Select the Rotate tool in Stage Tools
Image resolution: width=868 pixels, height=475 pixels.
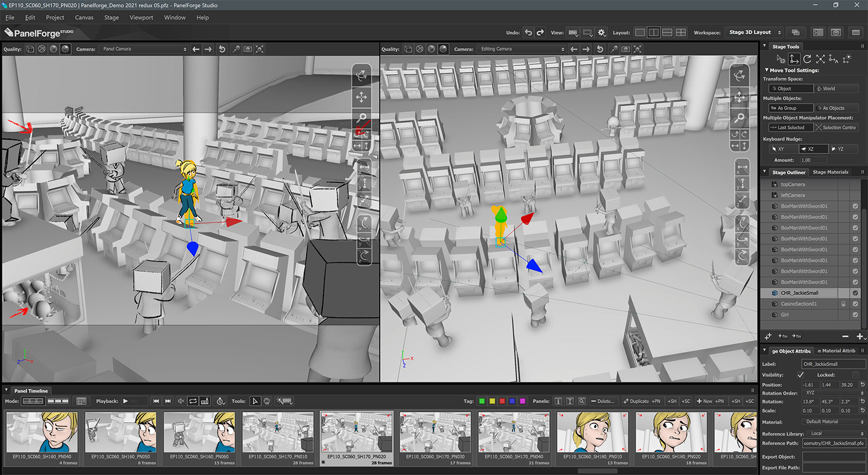click(x=807, y=59)
